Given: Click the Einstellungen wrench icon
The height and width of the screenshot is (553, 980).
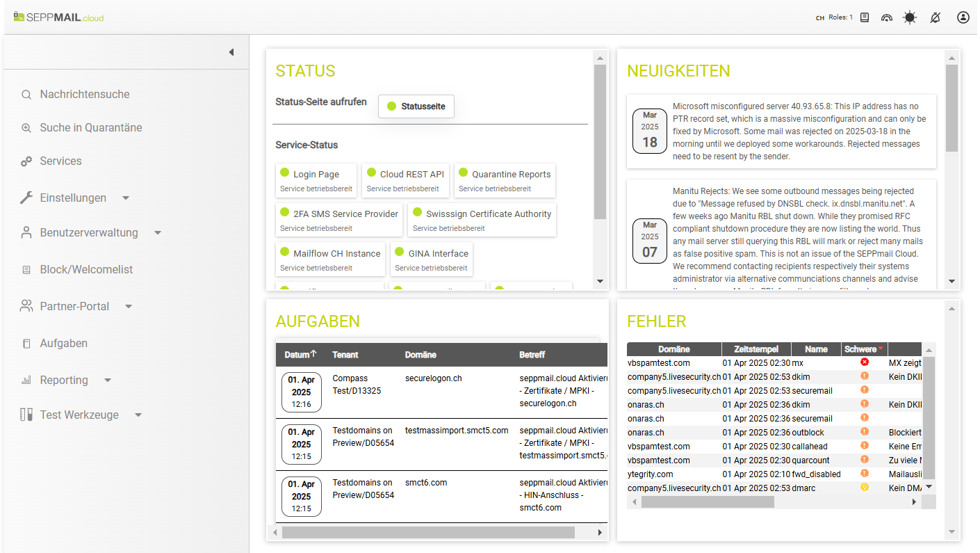Looking at the screenshot, I should click(26, 198).
